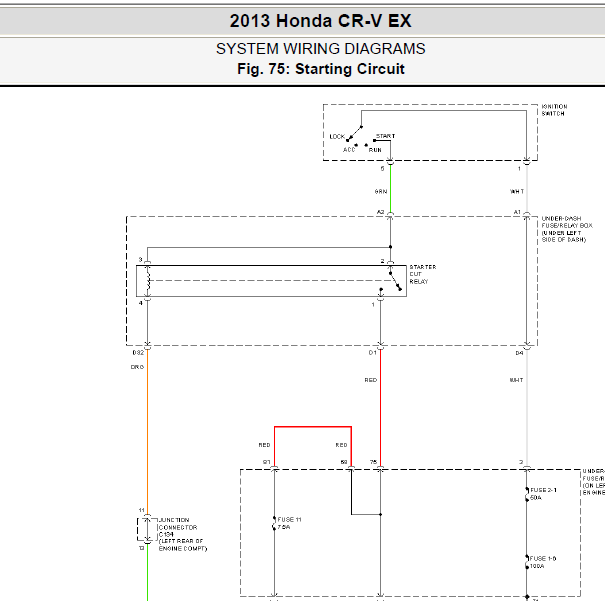Select pin 5 label under ignition switch
Viewport: 605px width, 601px height.
tap(382, 169)
